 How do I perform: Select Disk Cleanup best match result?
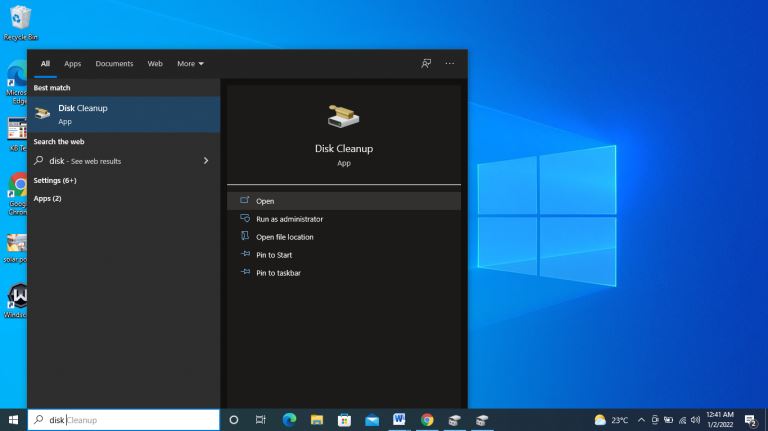coord(124,114)
